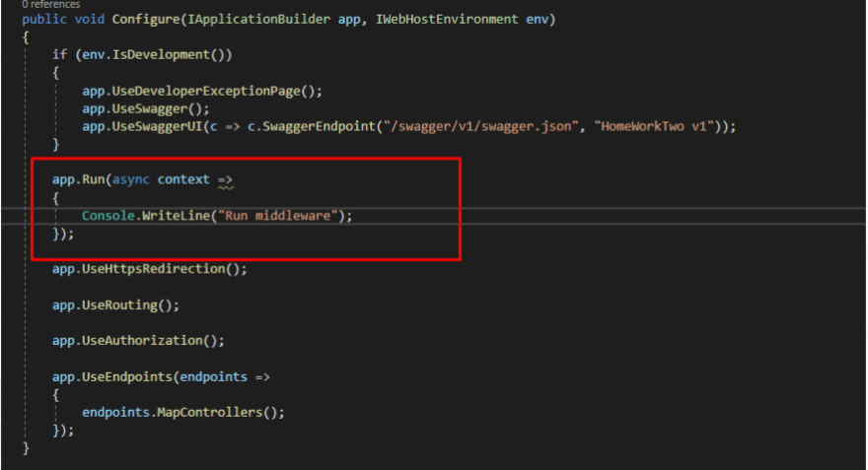Click the app.UseHttpsRedirection(); line

150,269
